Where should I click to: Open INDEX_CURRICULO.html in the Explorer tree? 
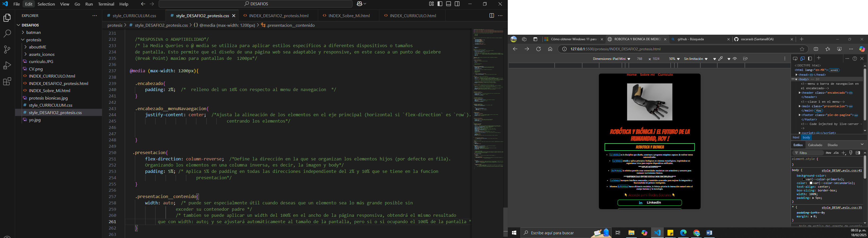[x=52, y=76]
